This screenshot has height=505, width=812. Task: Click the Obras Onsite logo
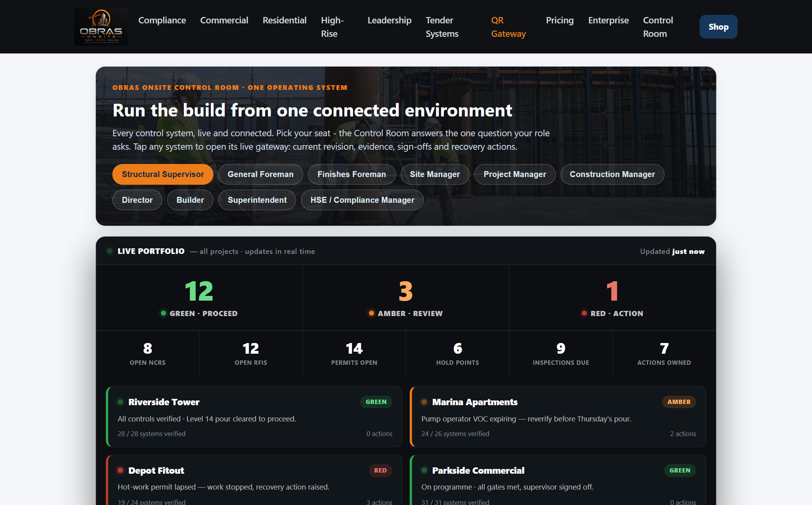pos(101,27)
